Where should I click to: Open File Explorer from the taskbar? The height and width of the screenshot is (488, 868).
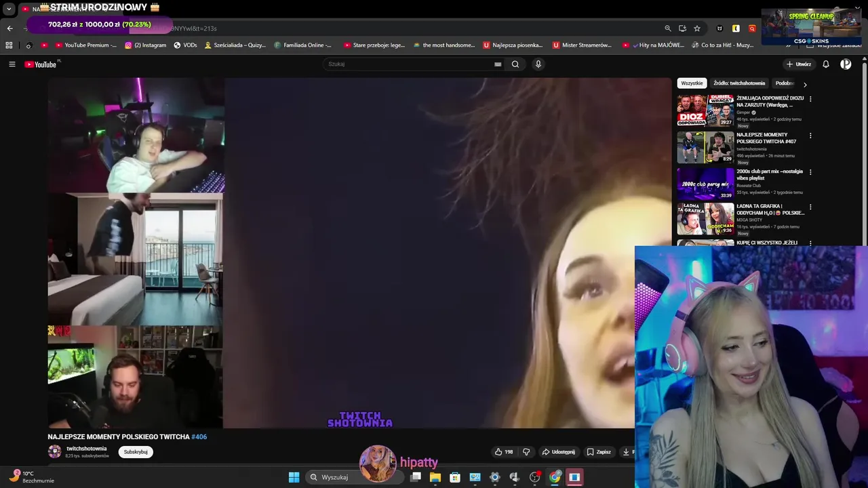pos(435,477)
